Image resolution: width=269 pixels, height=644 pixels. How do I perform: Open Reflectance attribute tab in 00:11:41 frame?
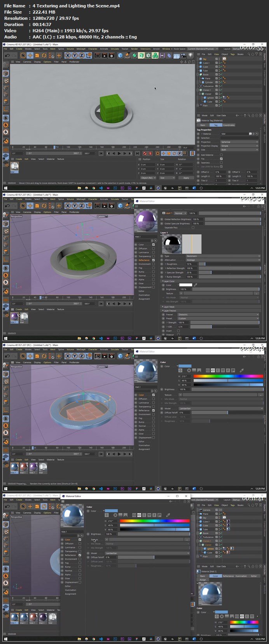click(x=228, y=576)
